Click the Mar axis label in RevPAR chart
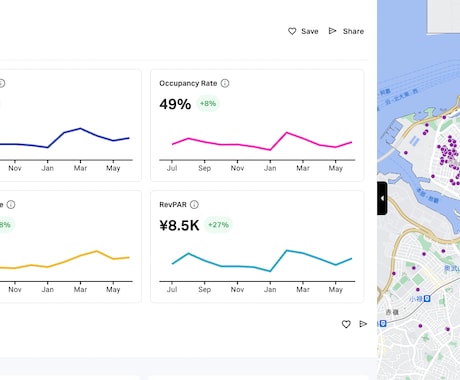Screen dimensions: 460x380 303,290
